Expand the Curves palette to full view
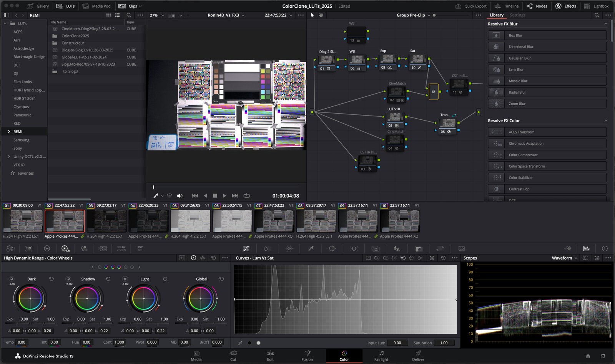Screen dimensions: 615x364 click(432, 258)
